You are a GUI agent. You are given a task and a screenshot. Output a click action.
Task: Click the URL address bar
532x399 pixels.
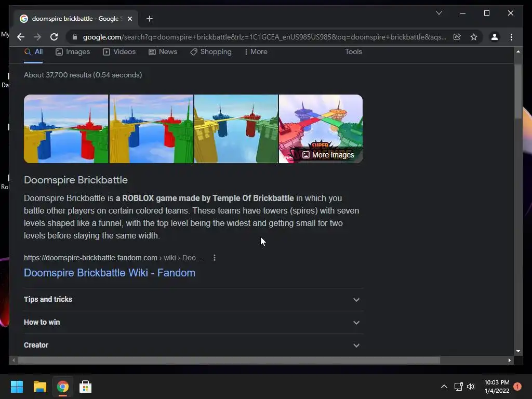pos(264,37)
